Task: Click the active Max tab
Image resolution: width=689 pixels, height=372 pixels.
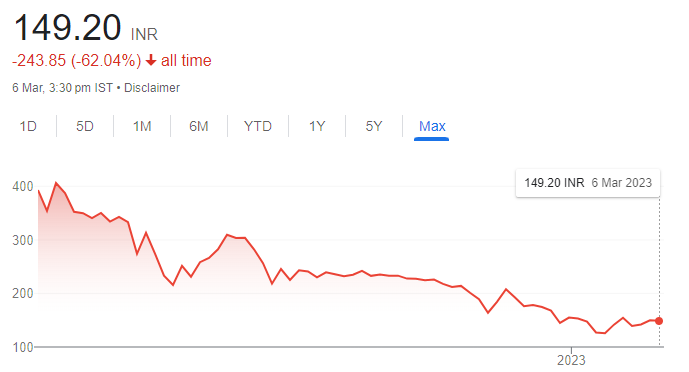Action: coord(432,126)
